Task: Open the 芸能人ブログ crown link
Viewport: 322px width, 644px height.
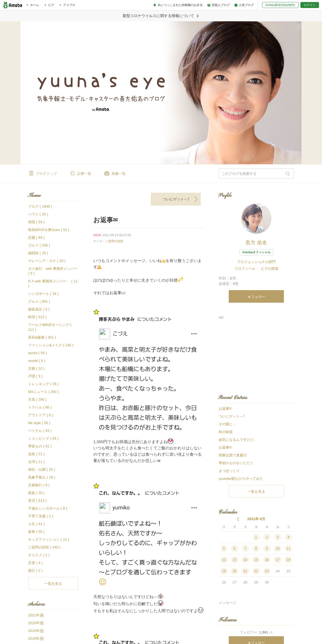Action: (218, 5)
